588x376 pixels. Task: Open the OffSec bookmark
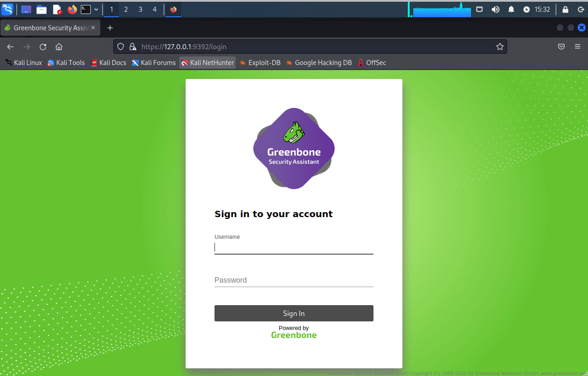click(372, 63)
